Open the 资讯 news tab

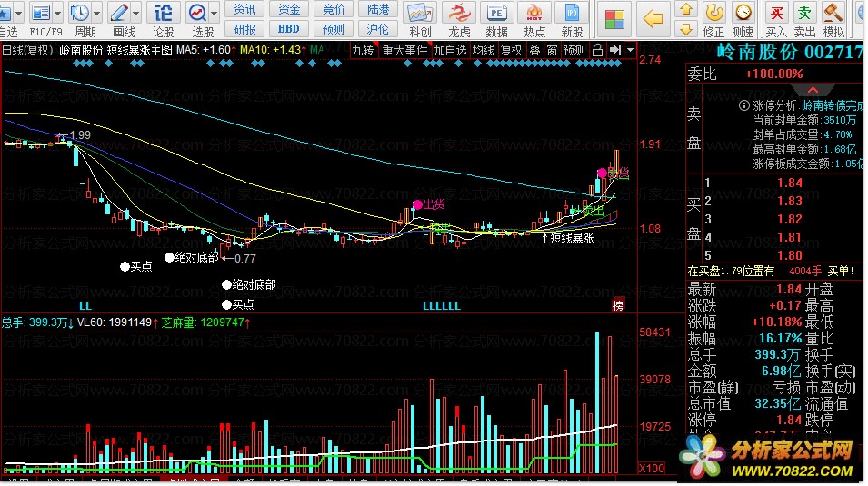(x=244, y=9)
